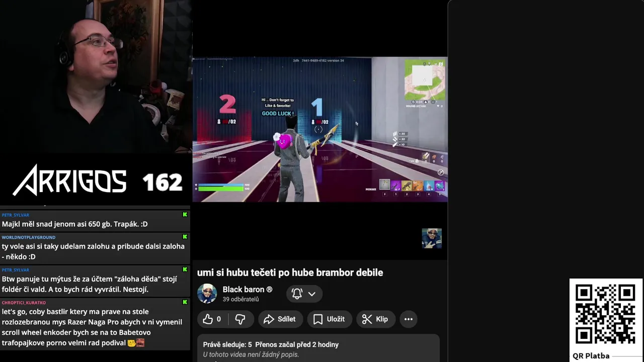Expand the video description box
Image resolution: width=644 pixels, height=362 pixels.
point(318,348)
